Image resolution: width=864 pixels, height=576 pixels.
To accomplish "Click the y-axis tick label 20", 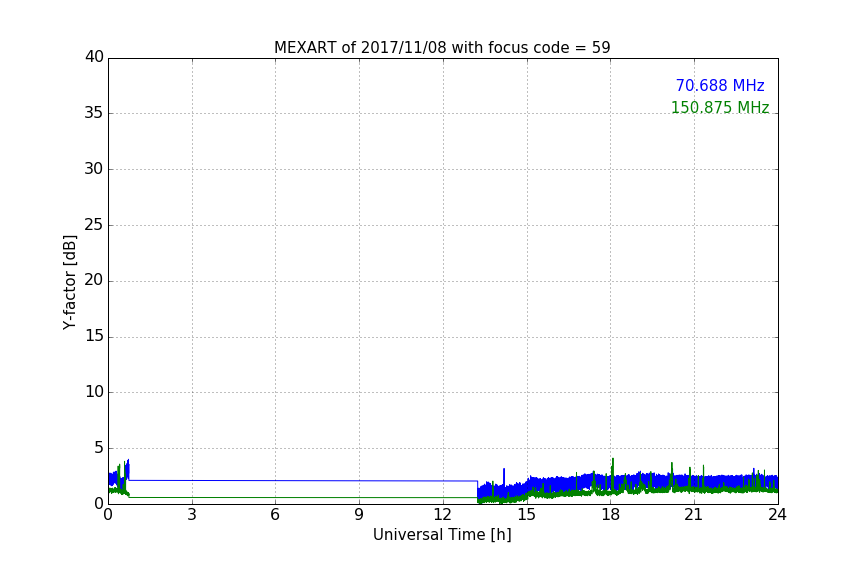I will [x=94, y=281].
